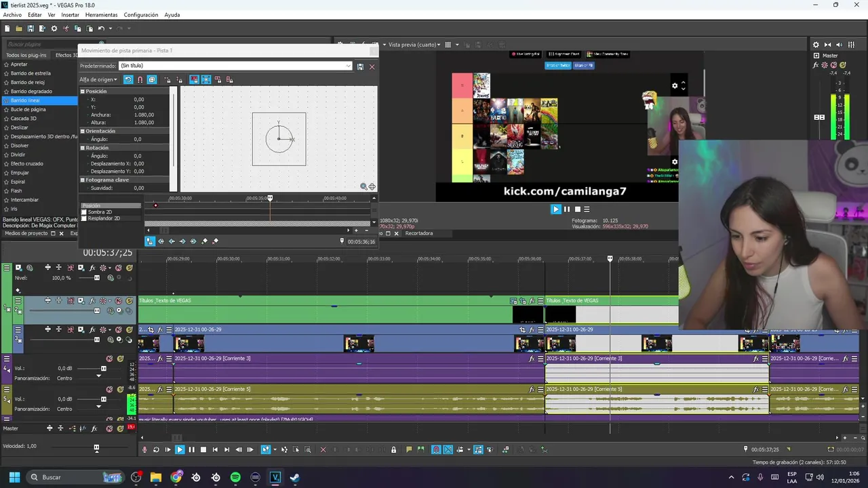Click the Windows Start button
The width and height of the screenshot is (868, 488).
14,477
